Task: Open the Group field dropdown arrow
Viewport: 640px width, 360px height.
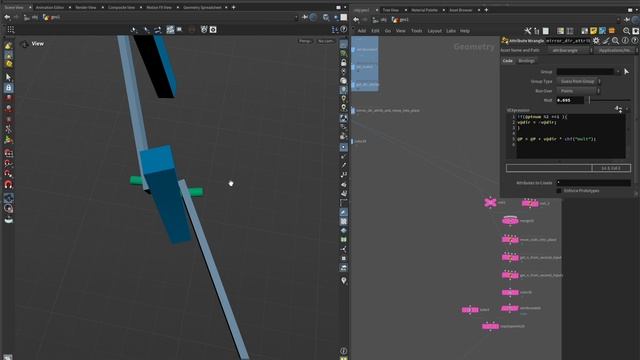Action: tap(618, 71)
